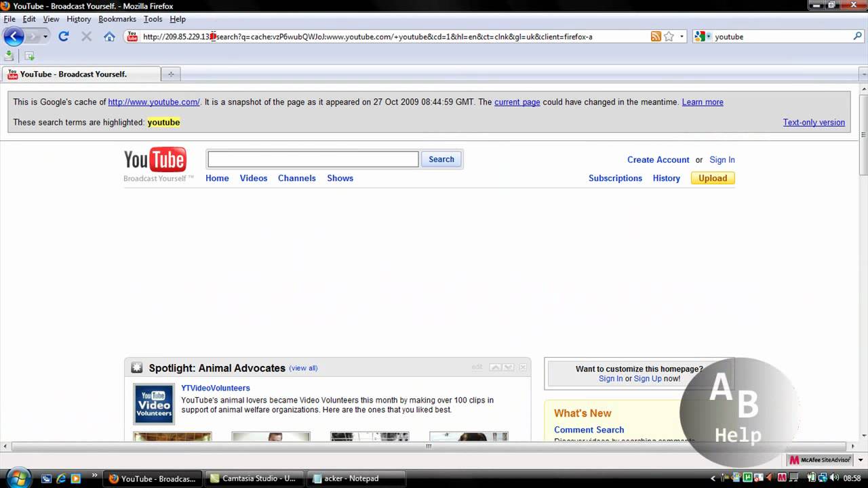
Task: Go to Shows nav link
Action: coord(340,178)
